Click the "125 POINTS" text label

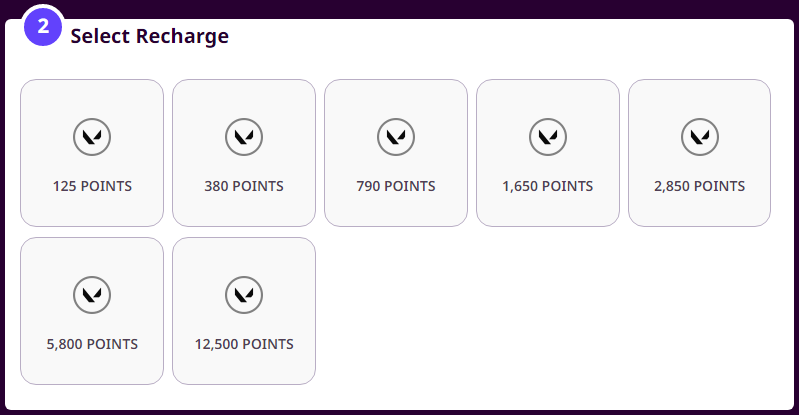92,186
